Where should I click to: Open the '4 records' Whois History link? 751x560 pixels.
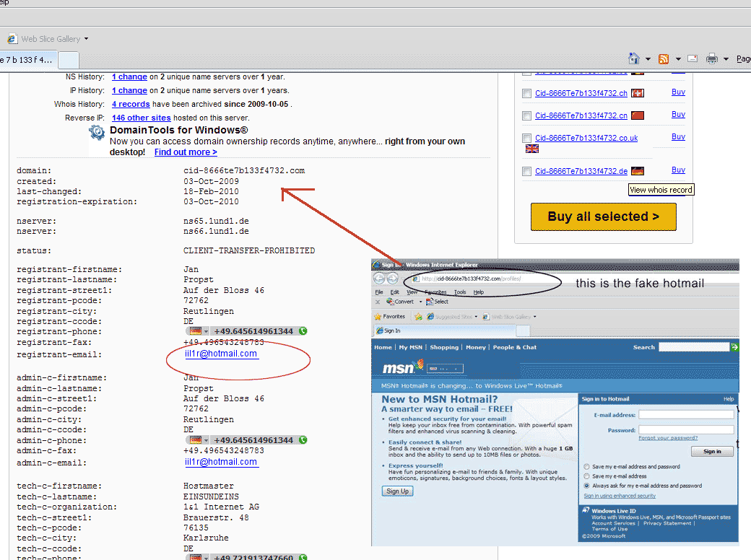tap(131, 104)
